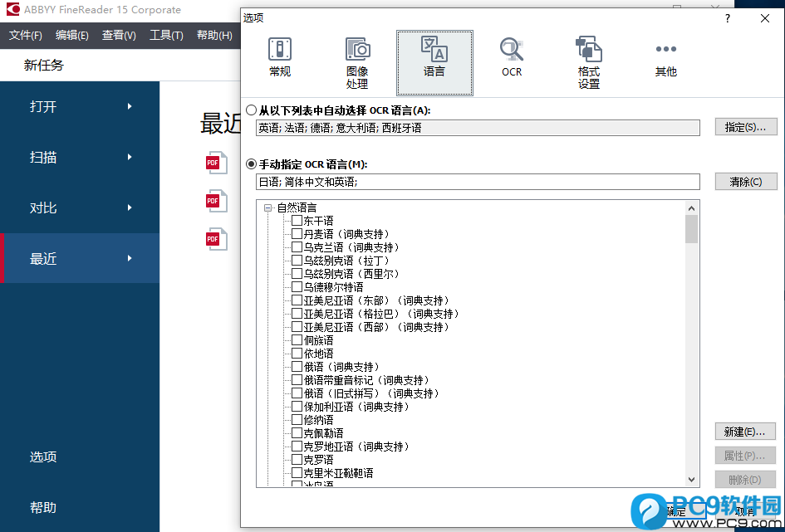Close the 选项 dialog window

pos(764,18)
